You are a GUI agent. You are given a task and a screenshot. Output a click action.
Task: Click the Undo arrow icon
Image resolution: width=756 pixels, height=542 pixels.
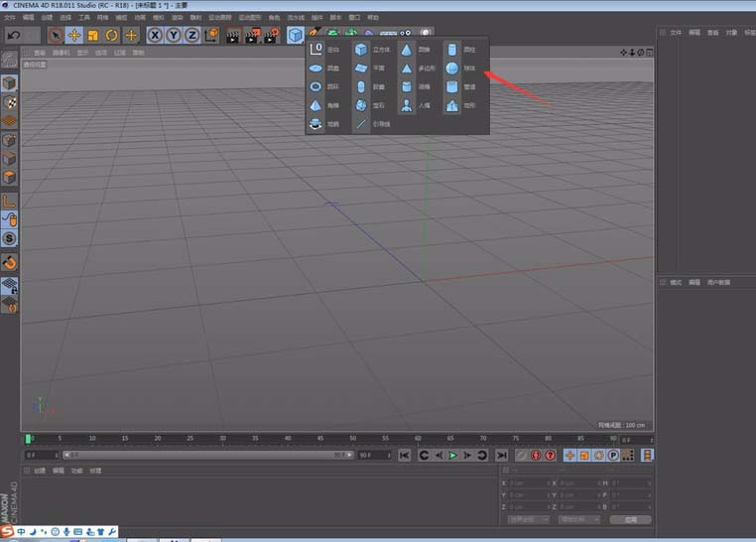coord(14,35)
